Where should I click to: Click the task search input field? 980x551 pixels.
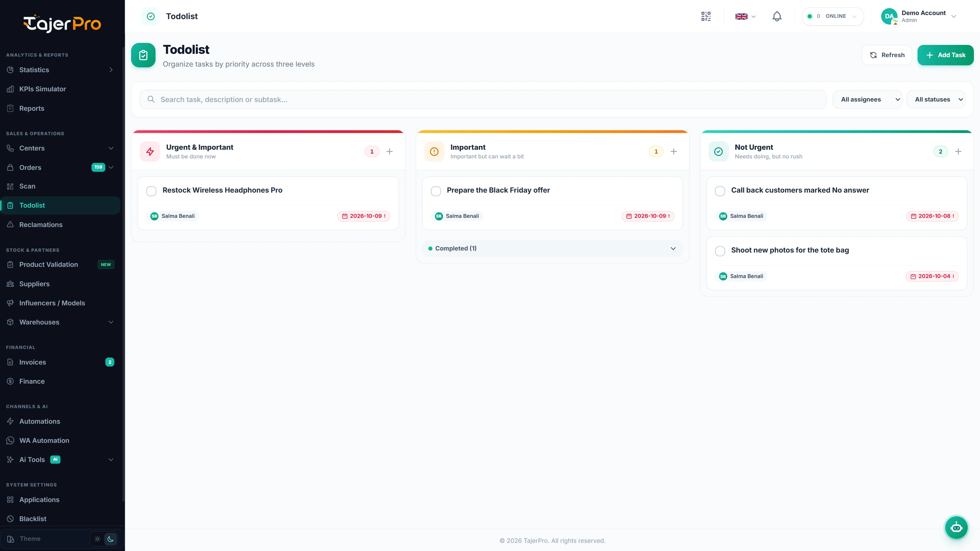tap(483, 99)
